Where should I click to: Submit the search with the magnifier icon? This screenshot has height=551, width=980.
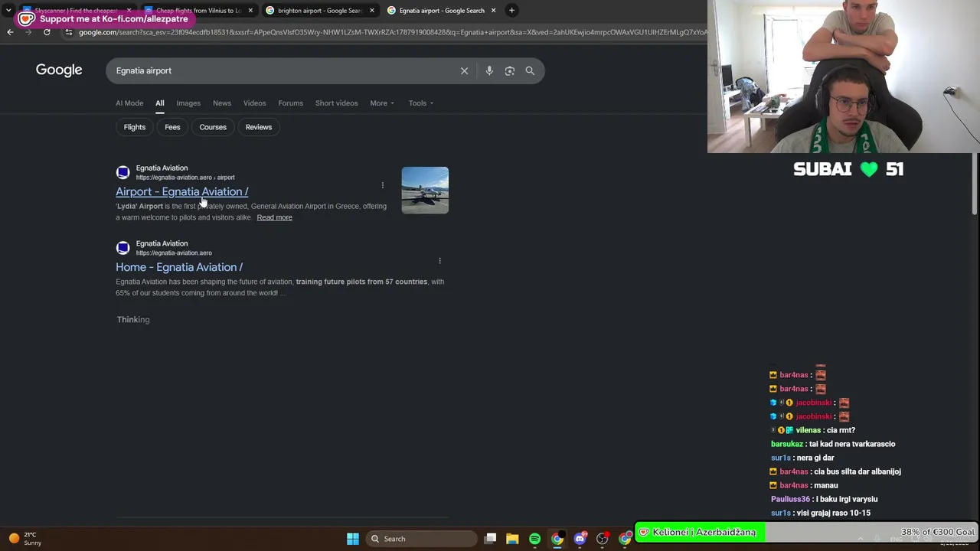[x=530, y=70]
